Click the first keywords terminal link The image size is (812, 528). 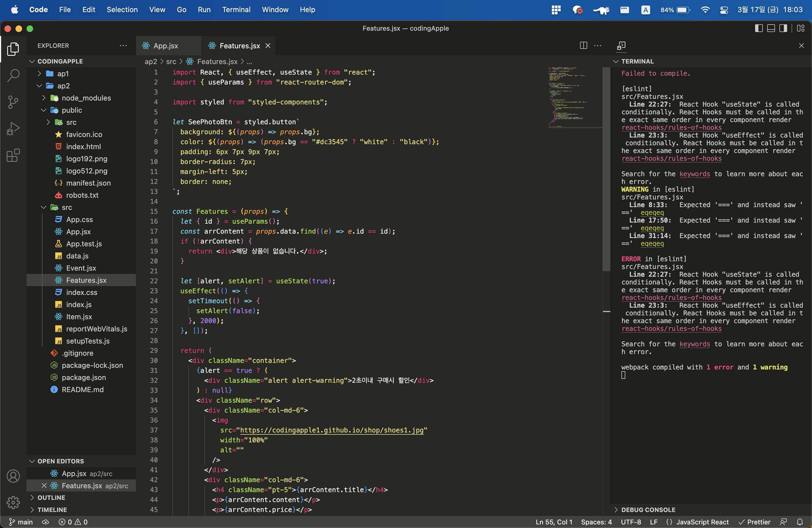pyautogui.click(x=694, y=174)
